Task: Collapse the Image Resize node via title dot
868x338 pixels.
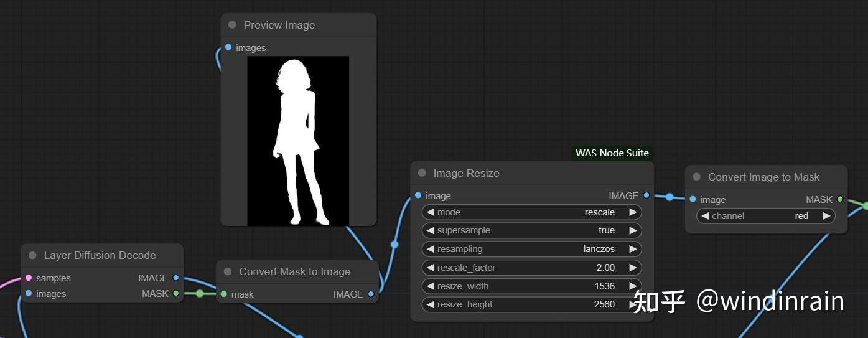Action: 422,173
